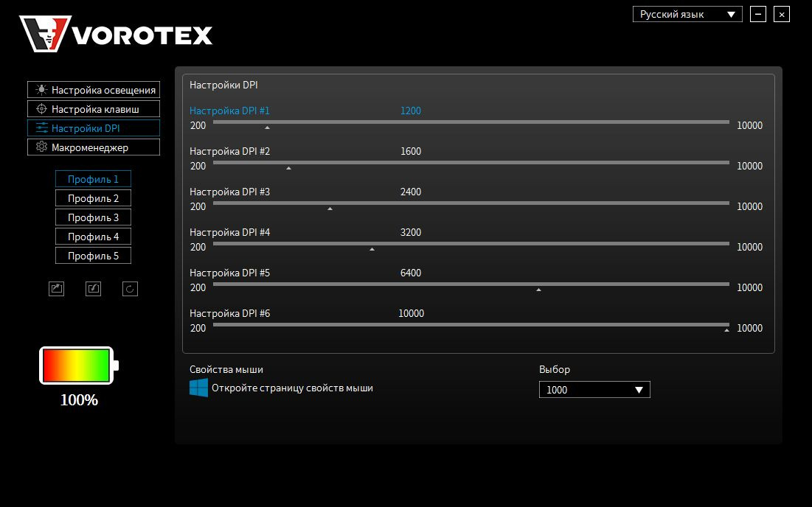Select Профиль 2 from the profile list
The image size is (812, 507).
[93, 197]
